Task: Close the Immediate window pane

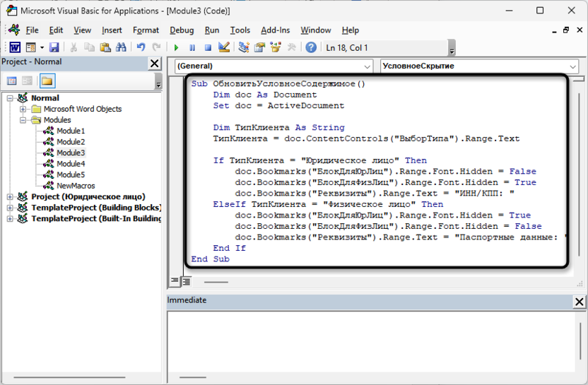Action: (x=579, y=302)
